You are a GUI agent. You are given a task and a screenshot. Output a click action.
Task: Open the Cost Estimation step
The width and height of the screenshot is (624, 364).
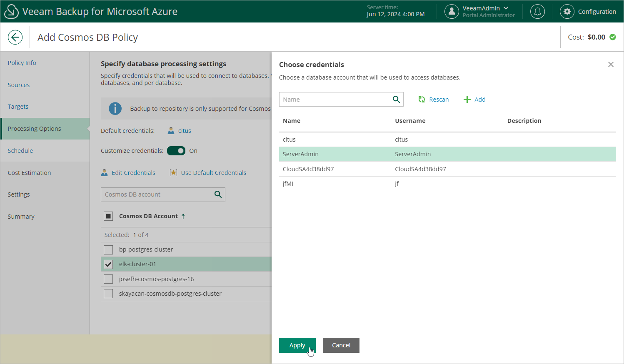(x=29, y=173)
